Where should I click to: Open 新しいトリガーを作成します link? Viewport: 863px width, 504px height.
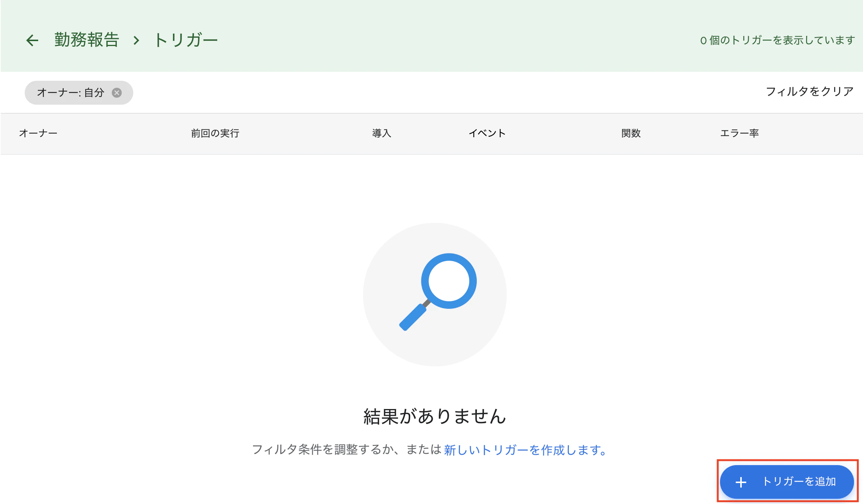click(x=525, y=450)
